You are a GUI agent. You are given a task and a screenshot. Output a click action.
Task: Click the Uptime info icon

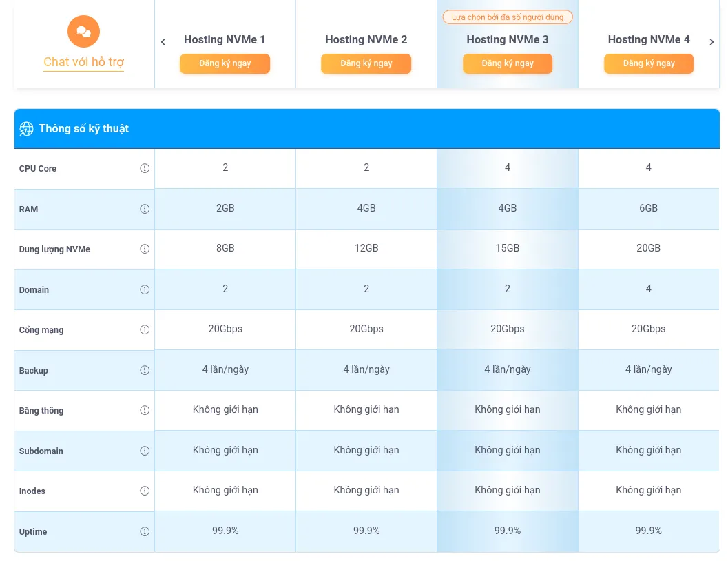[145, 531]
